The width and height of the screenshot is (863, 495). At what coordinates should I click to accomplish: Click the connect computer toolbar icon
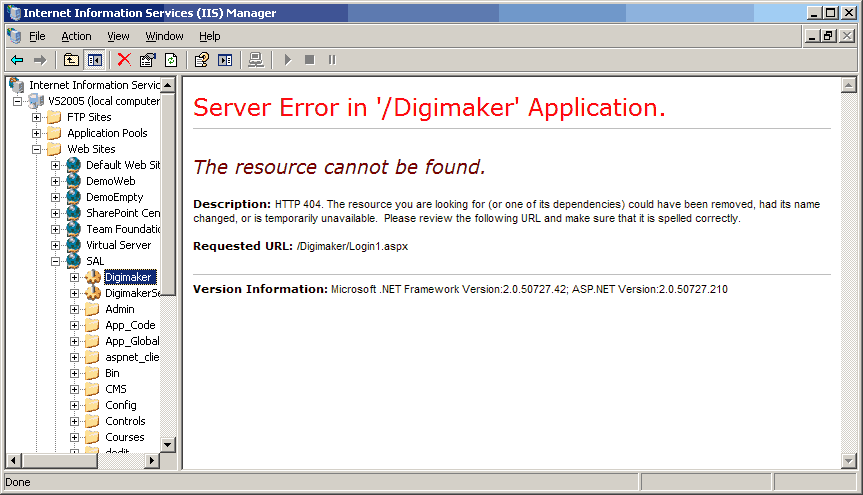pyautogui.click(x=256, y=60)
